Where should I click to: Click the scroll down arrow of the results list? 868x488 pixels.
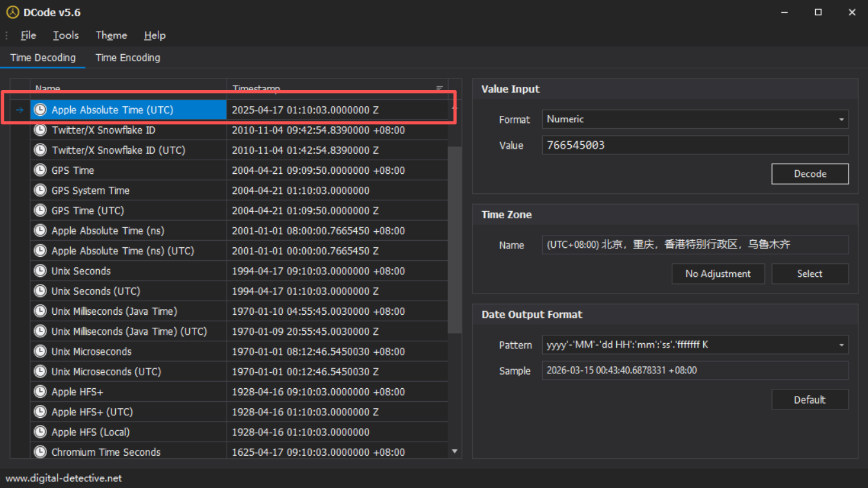[455, 451]
